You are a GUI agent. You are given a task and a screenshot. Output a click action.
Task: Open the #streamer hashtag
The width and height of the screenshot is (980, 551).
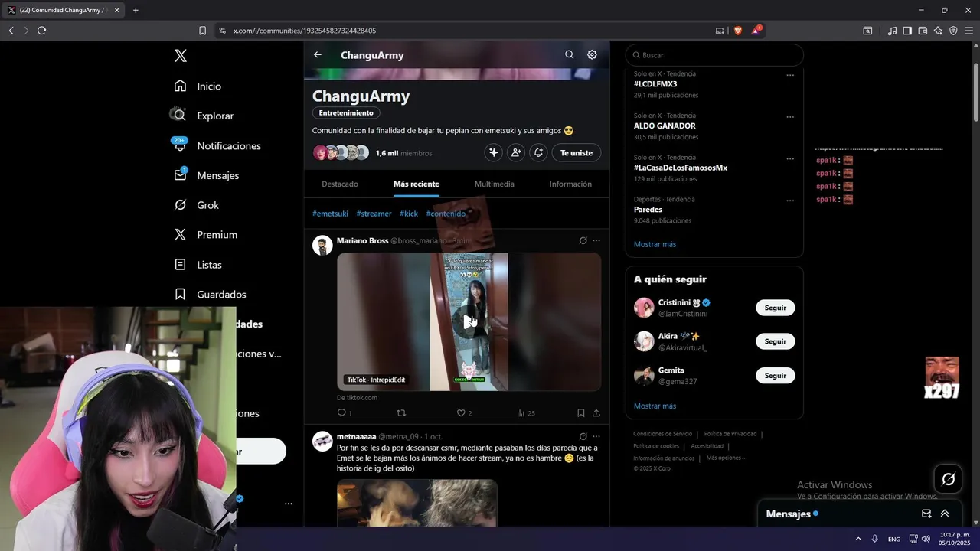click(374, 214)
